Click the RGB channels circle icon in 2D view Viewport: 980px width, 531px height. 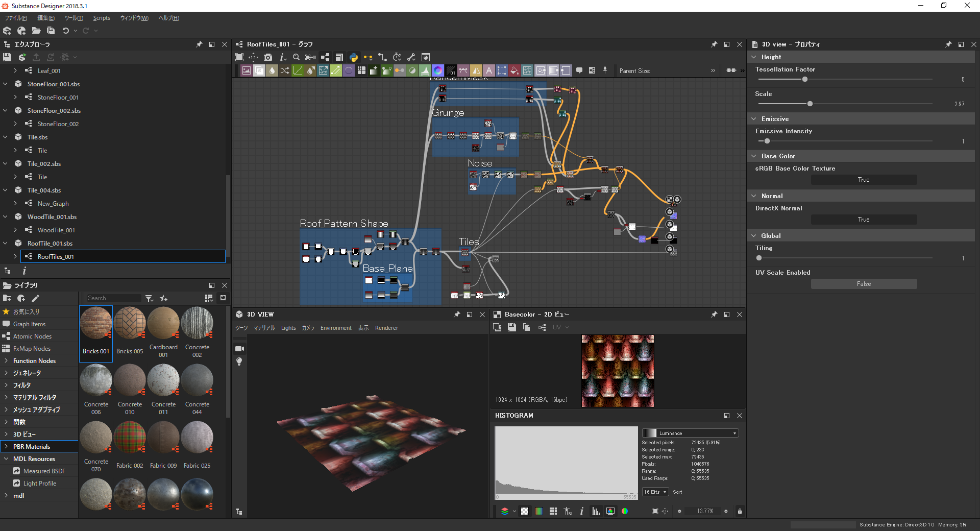625,511
